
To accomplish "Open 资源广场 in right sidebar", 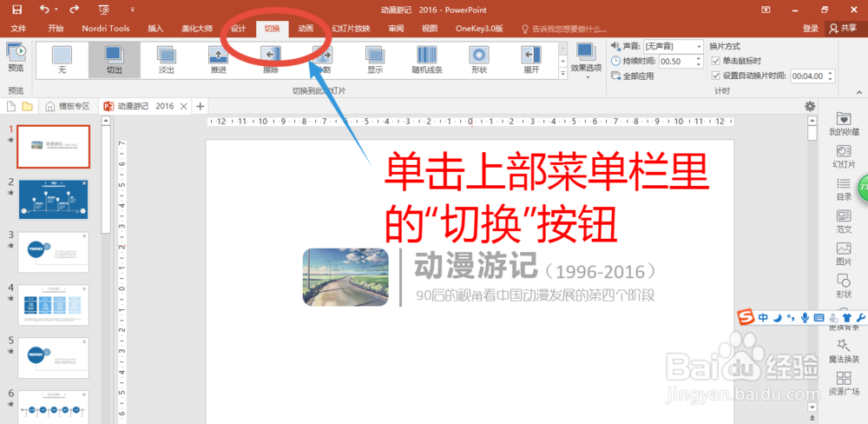I will point(844,384).
